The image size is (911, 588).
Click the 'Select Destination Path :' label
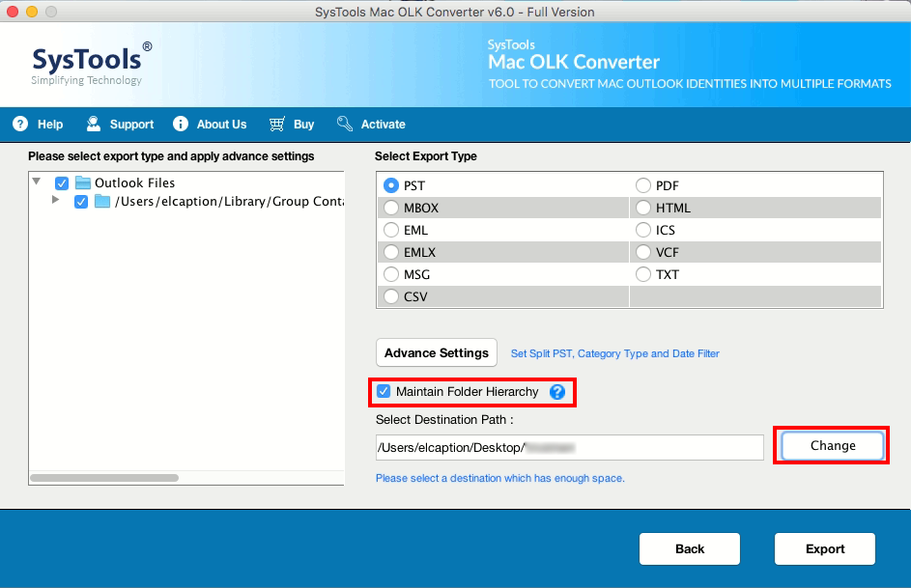pyautogui.click(x=444, y=420)
